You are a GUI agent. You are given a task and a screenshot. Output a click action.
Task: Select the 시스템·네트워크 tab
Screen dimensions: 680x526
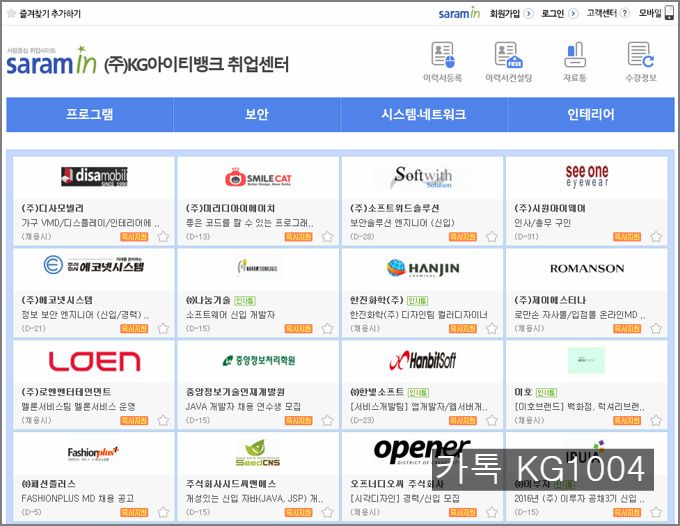click(x=424, y=114)
